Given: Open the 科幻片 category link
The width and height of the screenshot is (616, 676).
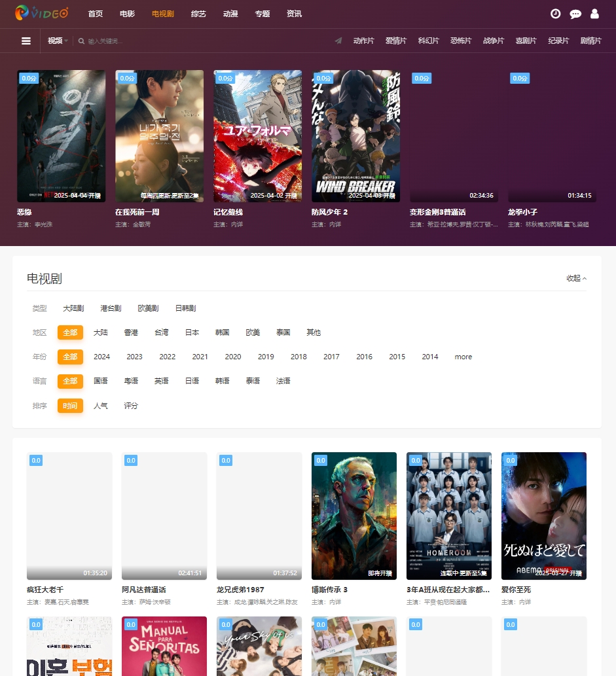Looking at the screenshot, I should [x=428, y=41].
